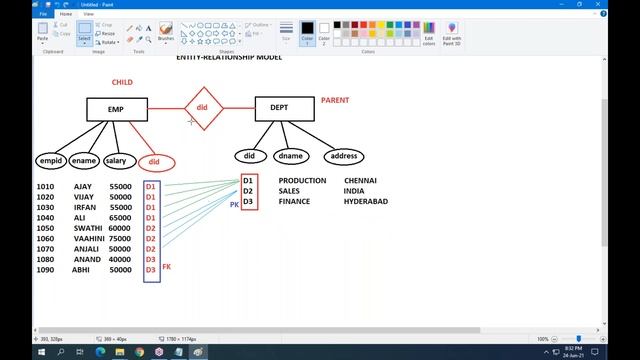Open the Windows Start menu
Screen dimensions: 640x360
click(42, 352)
